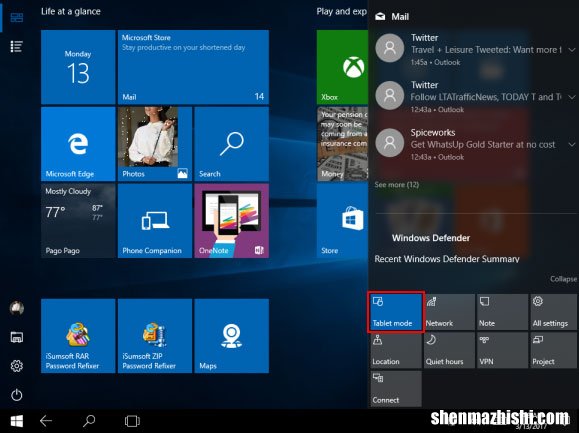Open the user account picture
The width and height of the screenshot is (579, 433).
click(x=17, y=308)
